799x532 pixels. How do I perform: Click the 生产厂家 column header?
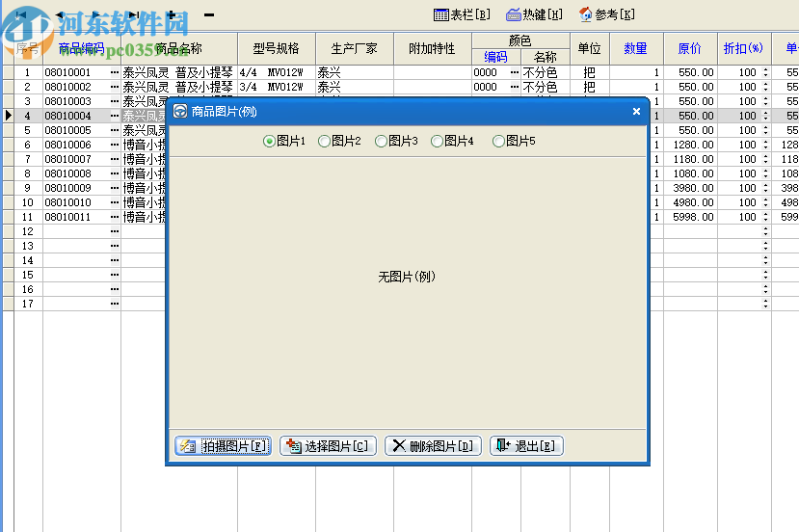[354, 48]
